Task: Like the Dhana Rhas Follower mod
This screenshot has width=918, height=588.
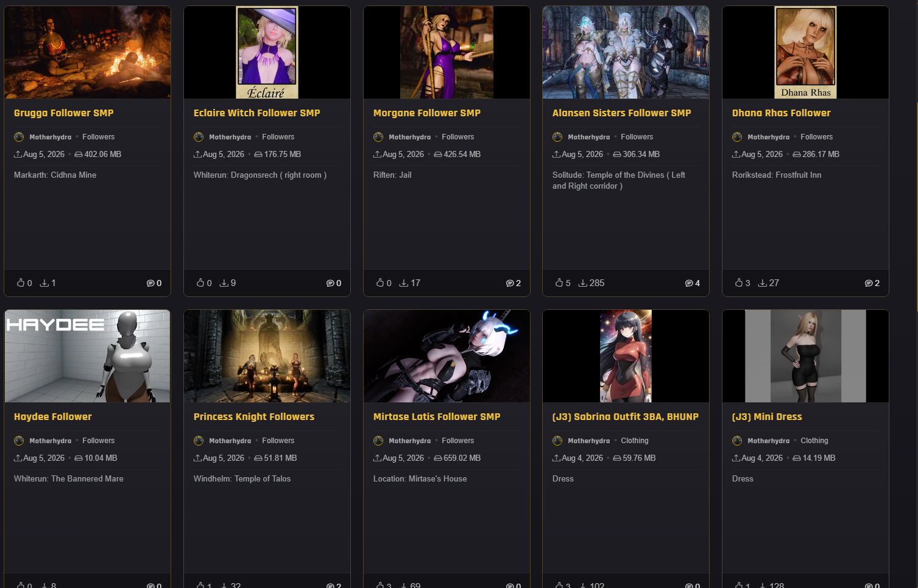Action: click(739, 283)
